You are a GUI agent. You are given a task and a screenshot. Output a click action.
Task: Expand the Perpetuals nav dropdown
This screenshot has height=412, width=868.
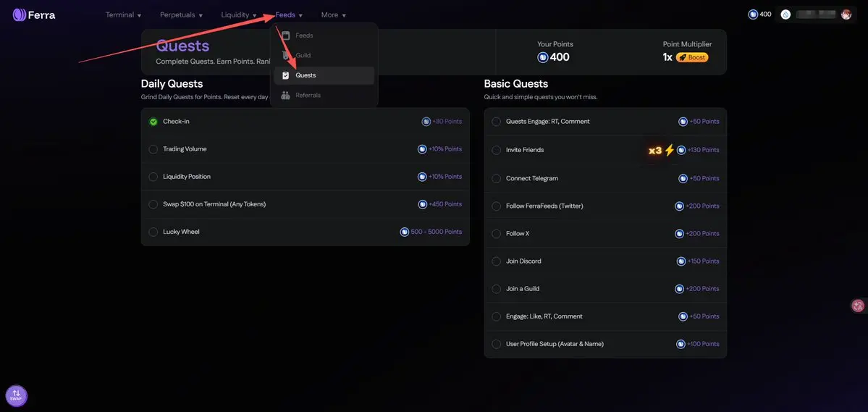click(182, 15)
